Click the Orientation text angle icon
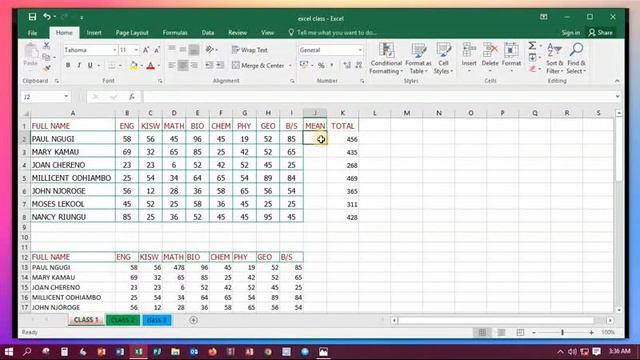 (210, 50)
